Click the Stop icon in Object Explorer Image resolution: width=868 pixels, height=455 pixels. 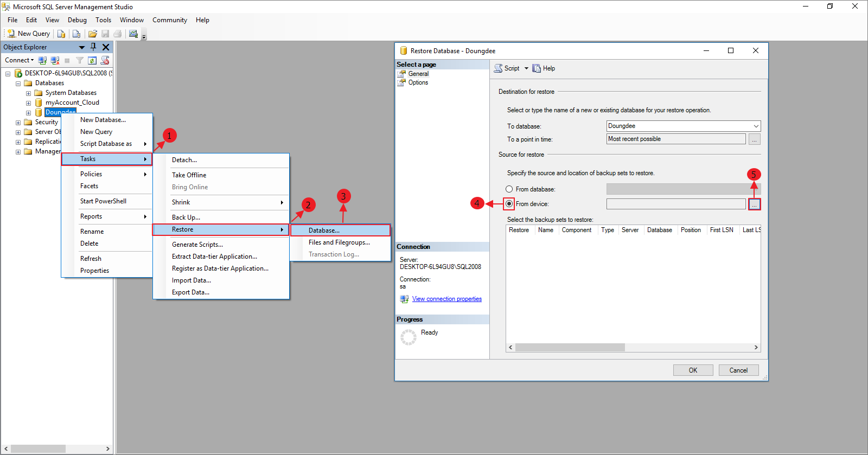pyautogui.click(x=67, y=61)
